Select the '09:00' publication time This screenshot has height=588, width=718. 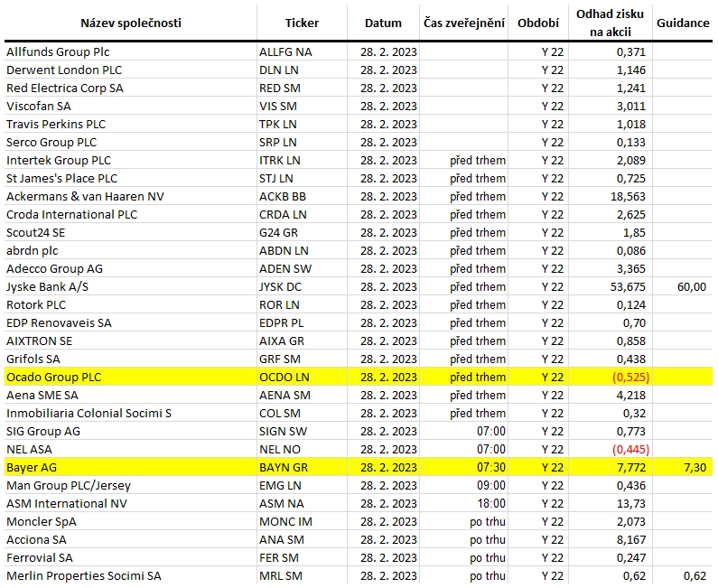pyautogui.click(x=491, y=486)
